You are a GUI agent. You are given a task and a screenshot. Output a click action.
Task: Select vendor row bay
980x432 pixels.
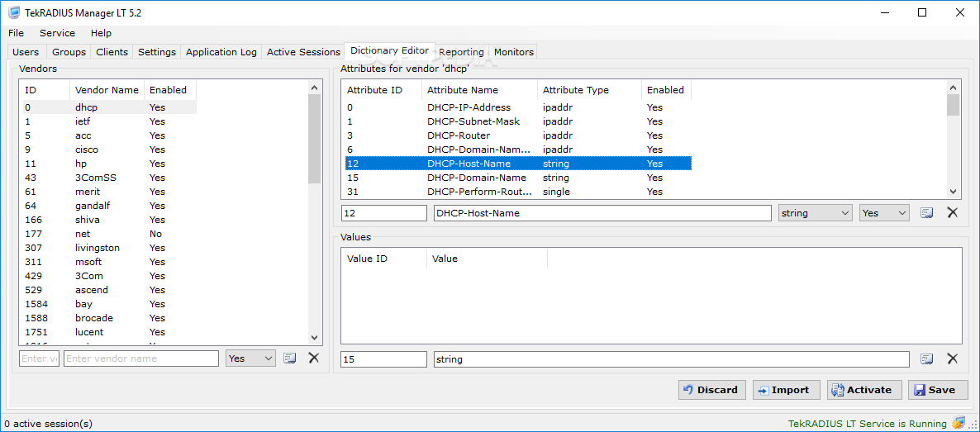coord(109,304)
